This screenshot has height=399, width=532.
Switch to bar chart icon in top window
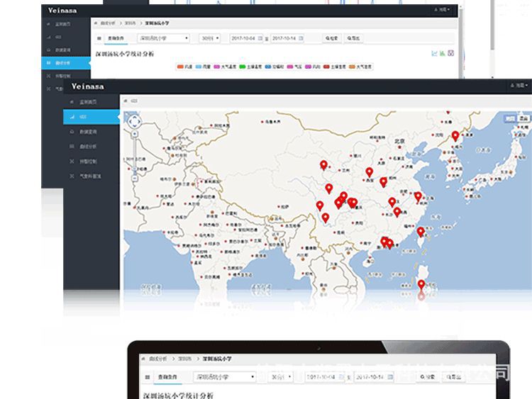point(443,53)
